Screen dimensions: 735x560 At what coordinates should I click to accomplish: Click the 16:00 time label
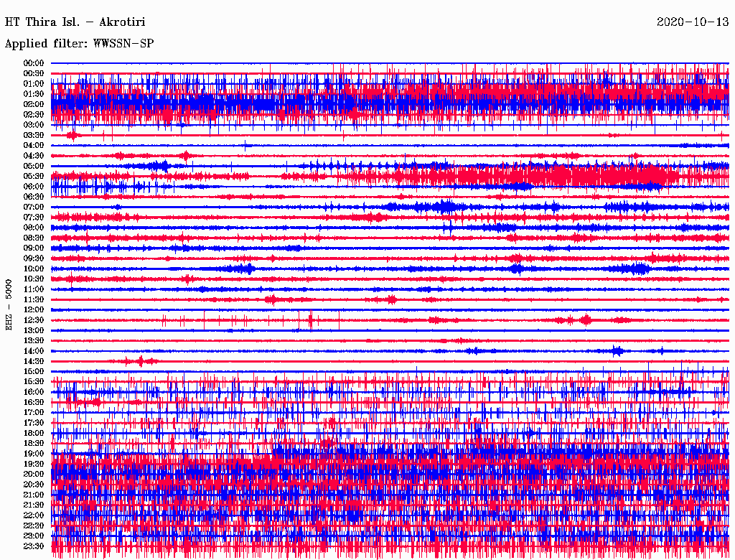34,392
